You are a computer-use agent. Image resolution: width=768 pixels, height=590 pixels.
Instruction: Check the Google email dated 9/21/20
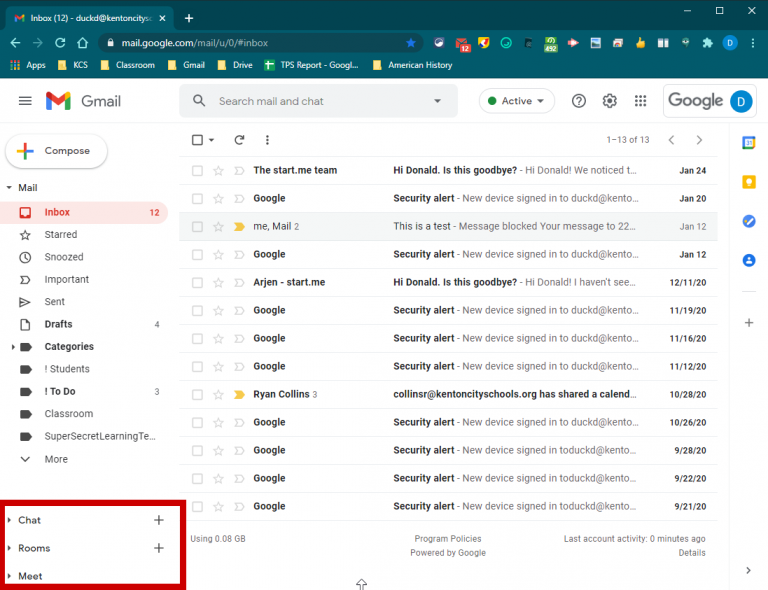click(197, 506)
